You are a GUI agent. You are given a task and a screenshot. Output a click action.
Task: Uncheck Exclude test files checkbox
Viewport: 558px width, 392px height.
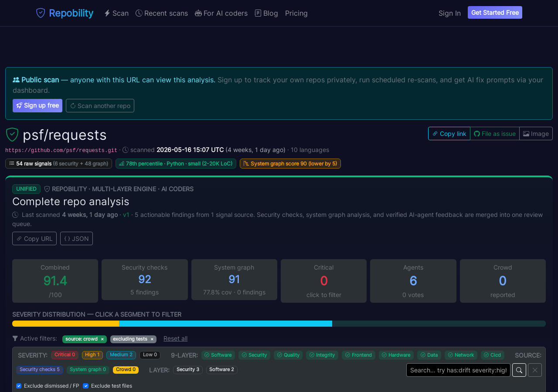coord(86,386)
